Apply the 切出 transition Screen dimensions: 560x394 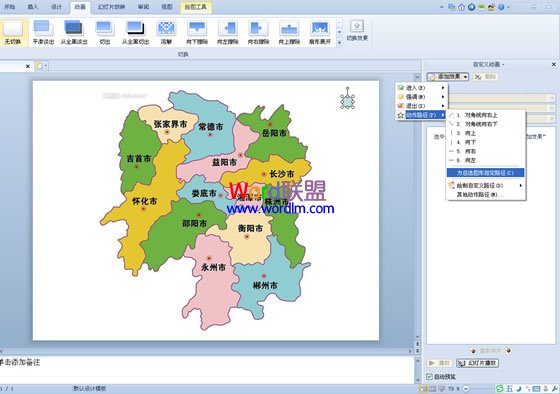click(x=105, y=33)
